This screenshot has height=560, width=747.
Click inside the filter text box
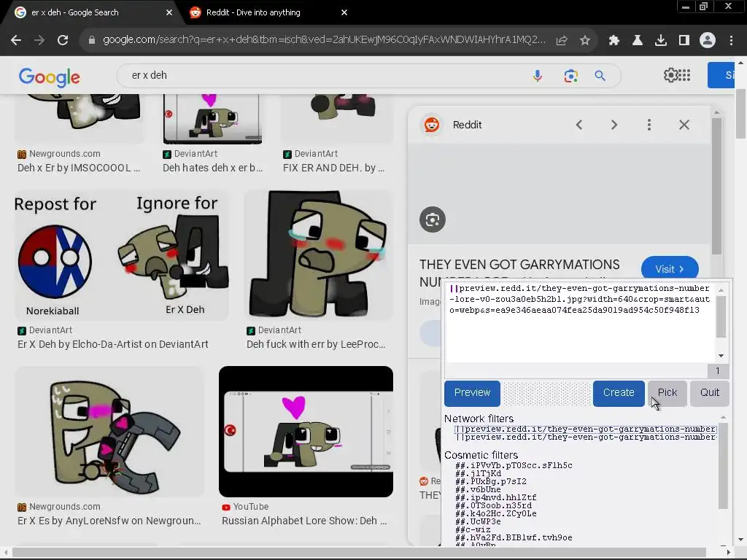pyautogui.click(x=580, y=322)
